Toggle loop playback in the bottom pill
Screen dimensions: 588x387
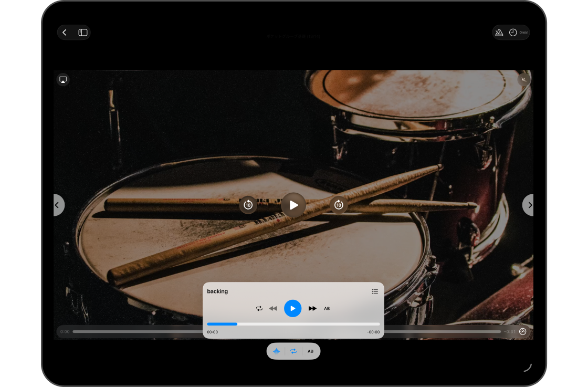(x=293, y=351)
